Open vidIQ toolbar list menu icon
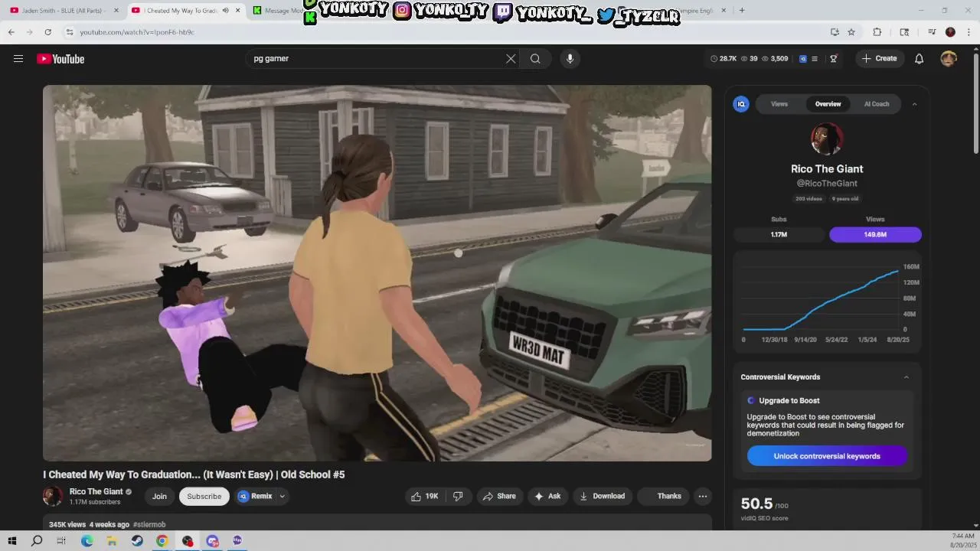 click(x=815, y=59)
